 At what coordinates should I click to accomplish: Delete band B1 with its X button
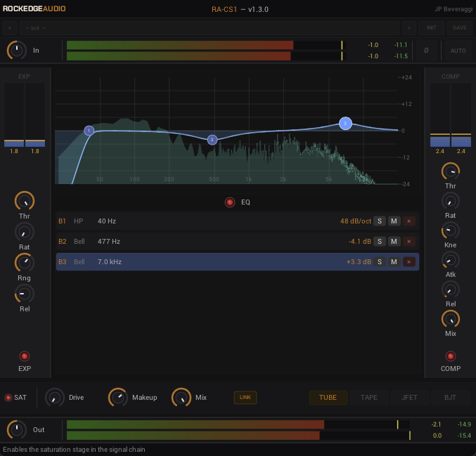point(409,221)
